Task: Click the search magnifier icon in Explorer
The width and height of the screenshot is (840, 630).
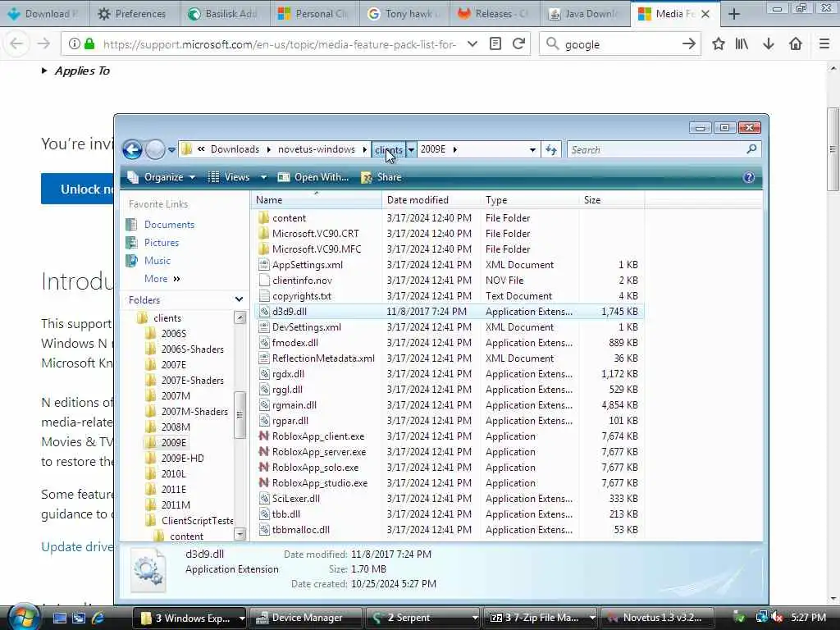Action: pos(751,149)
